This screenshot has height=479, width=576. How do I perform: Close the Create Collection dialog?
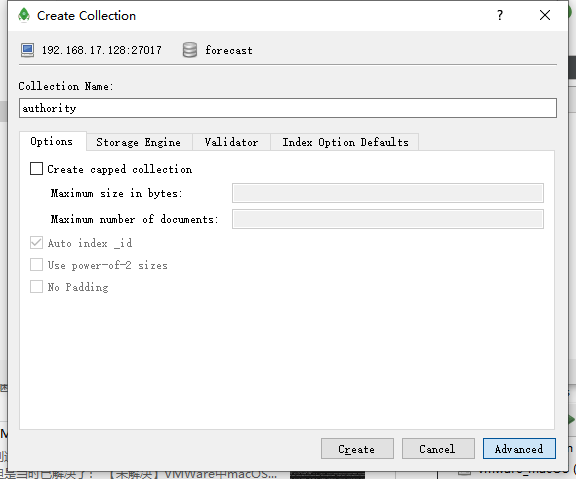545,15
